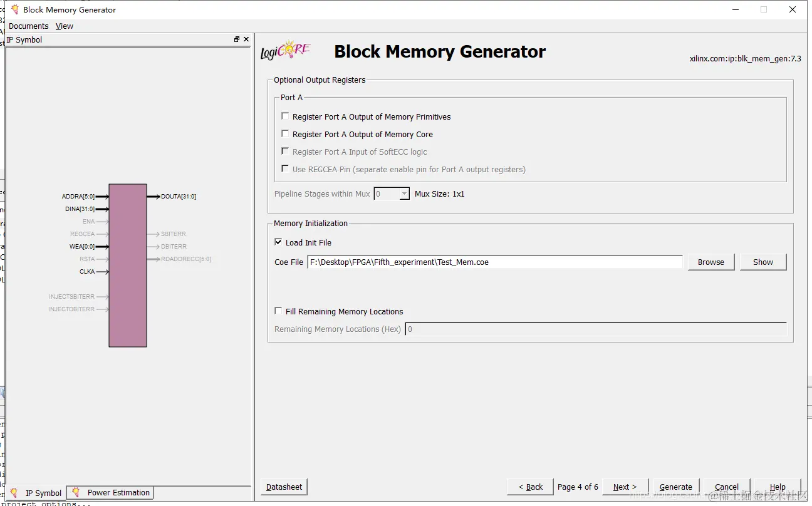Toggle Use REGCEA Pin checkbox
The height and width of the screenshot is (506, 812).
click(286, 169)
